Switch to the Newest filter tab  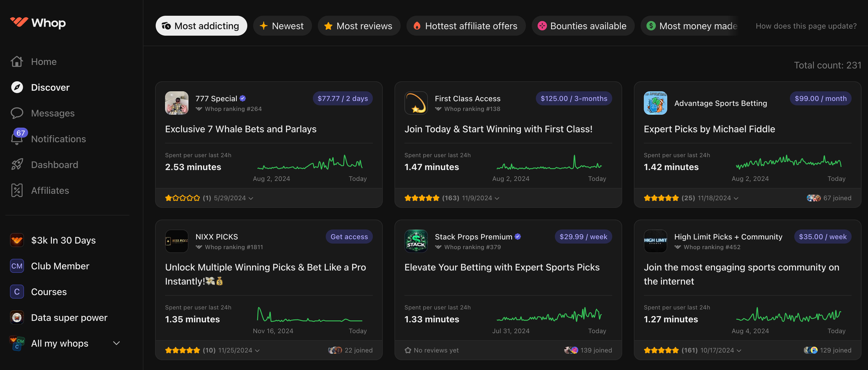[282, 26]
